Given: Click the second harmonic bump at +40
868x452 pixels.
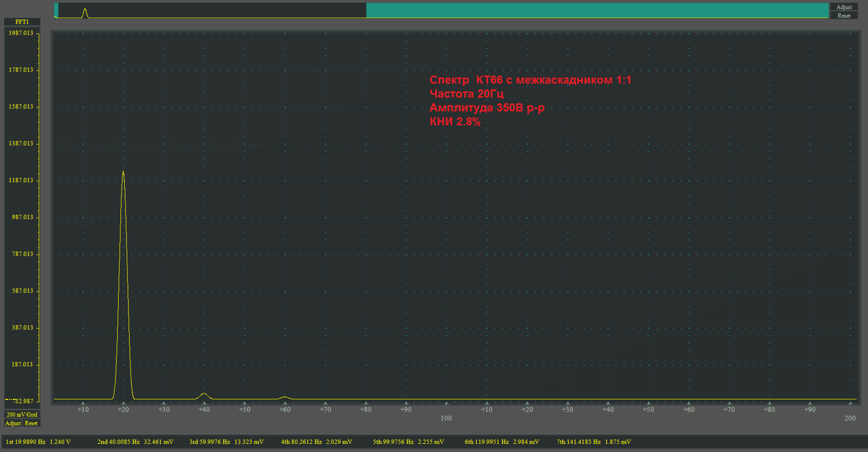Looking at the screenshot, I should click(x=204, y=396).
